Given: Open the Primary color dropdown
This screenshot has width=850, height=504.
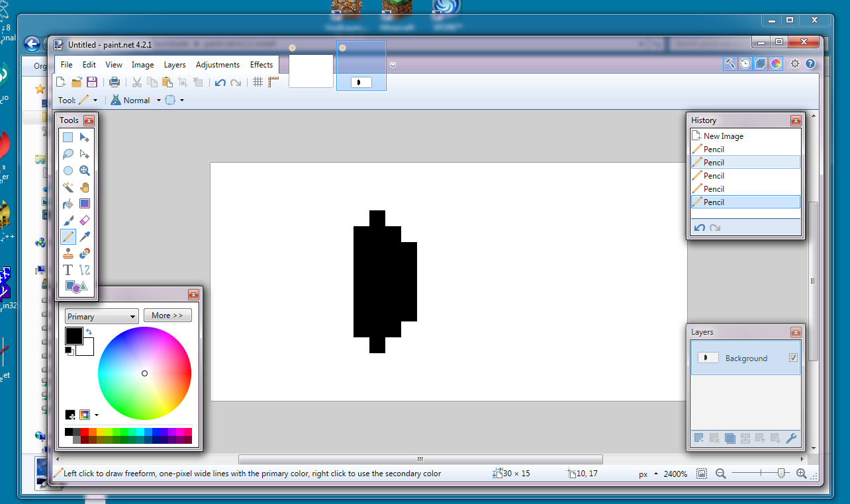Looking at the screenshot, I should (x=101, y=315).
